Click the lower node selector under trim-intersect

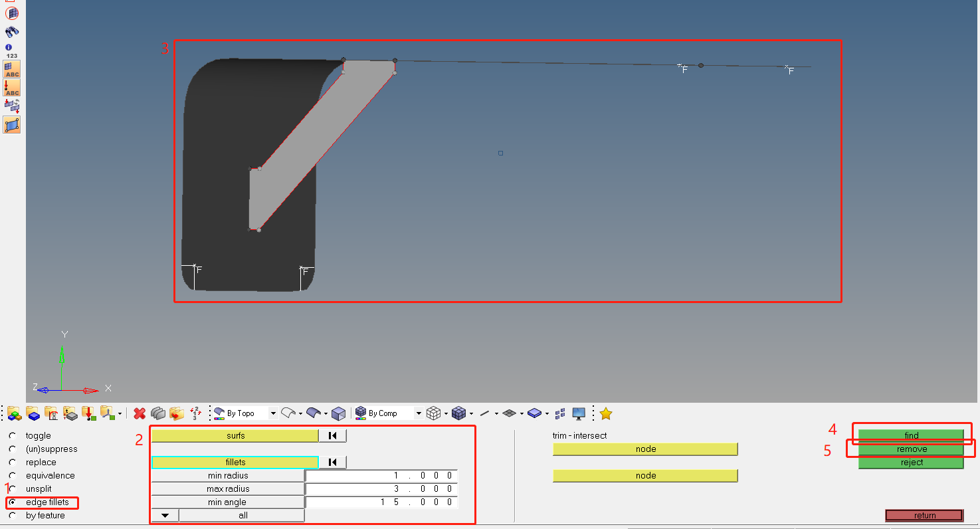pos(645,476)
